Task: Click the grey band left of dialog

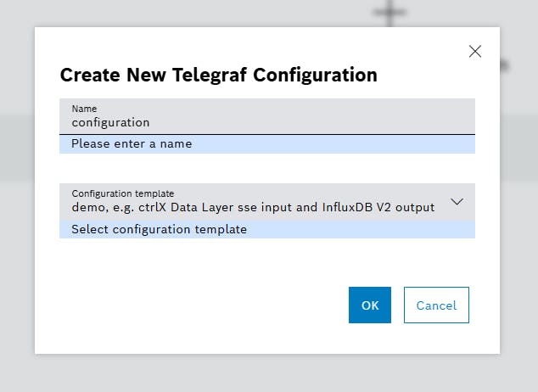Action: point(17,148)
